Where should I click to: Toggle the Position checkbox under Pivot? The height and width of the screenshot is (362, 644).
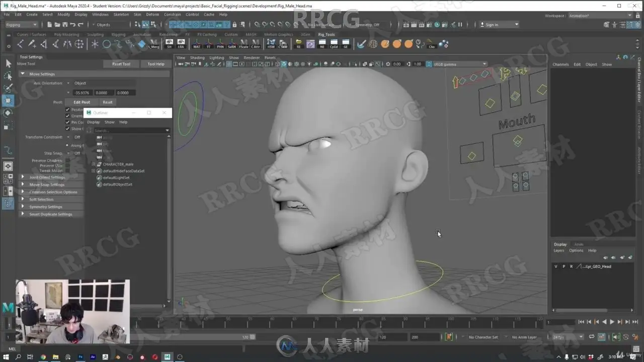(x=68, y=110)
